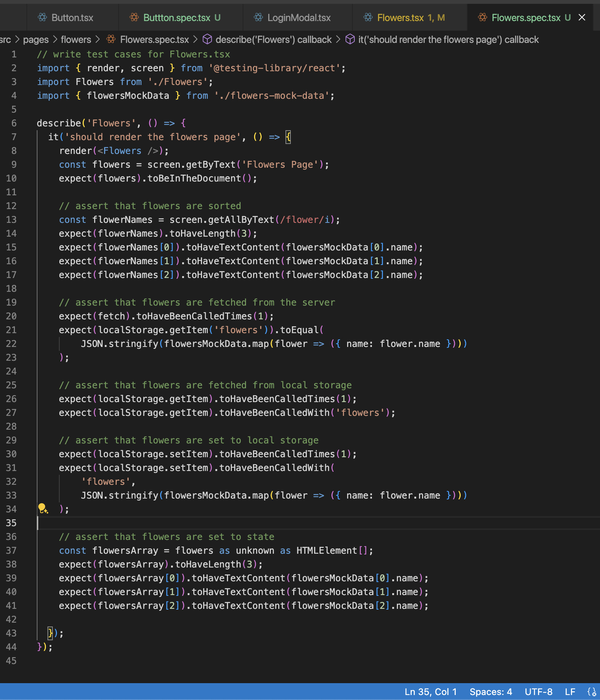Click the /flower/i regex on line 13
The width and height of the screenshot is (600, 700).
[305, 219]
